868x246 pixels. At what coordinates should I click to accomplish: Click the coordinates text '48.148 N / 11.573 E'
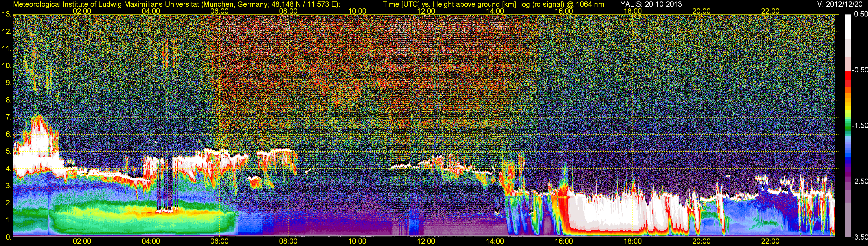point(303,4)
